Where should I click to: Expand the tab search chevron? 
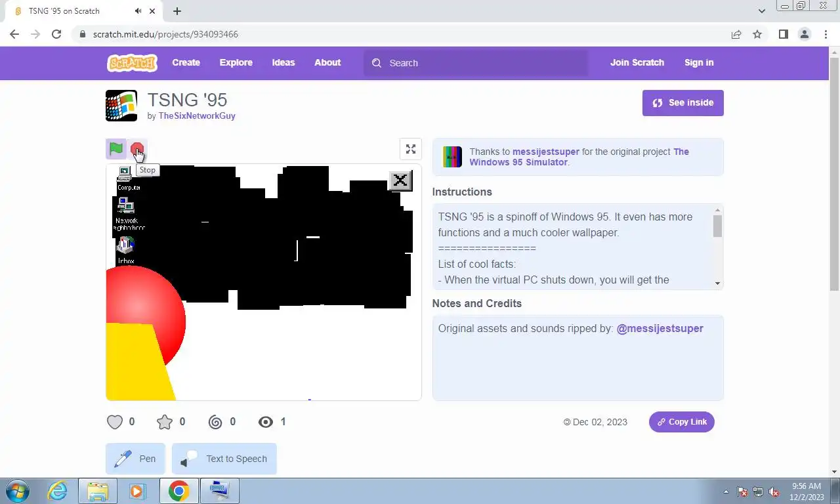[x=761, y=11]
